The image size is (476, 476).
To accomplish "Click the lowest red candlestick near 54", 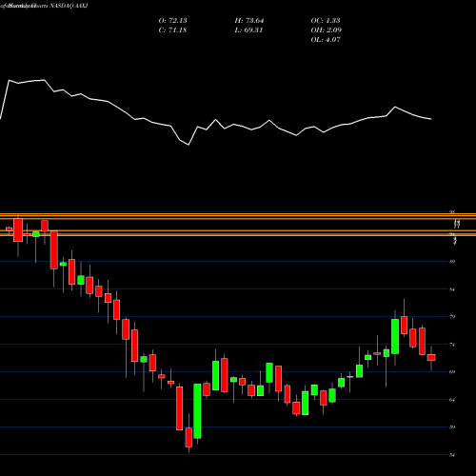I will point(188,437).
